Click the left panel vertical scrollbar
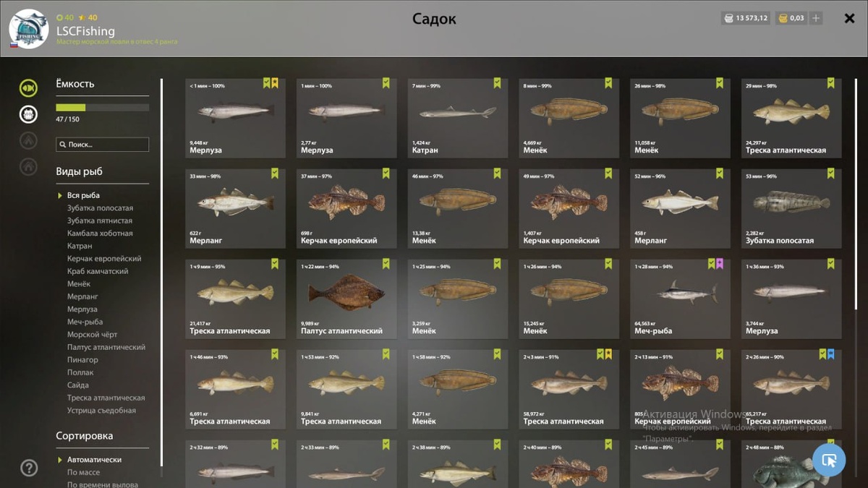868x488 pixels. click(161, 273)
